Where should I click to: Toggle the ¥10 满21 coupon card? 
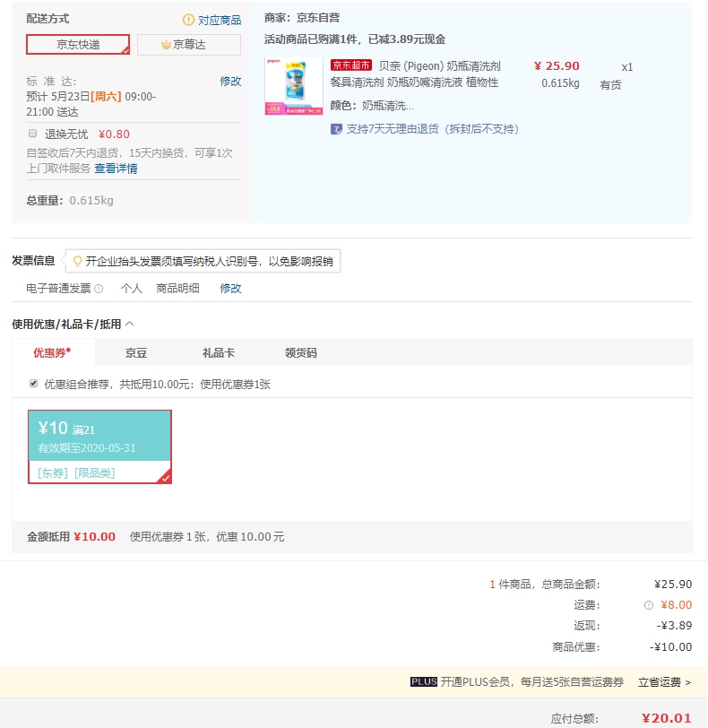[99, 446]
